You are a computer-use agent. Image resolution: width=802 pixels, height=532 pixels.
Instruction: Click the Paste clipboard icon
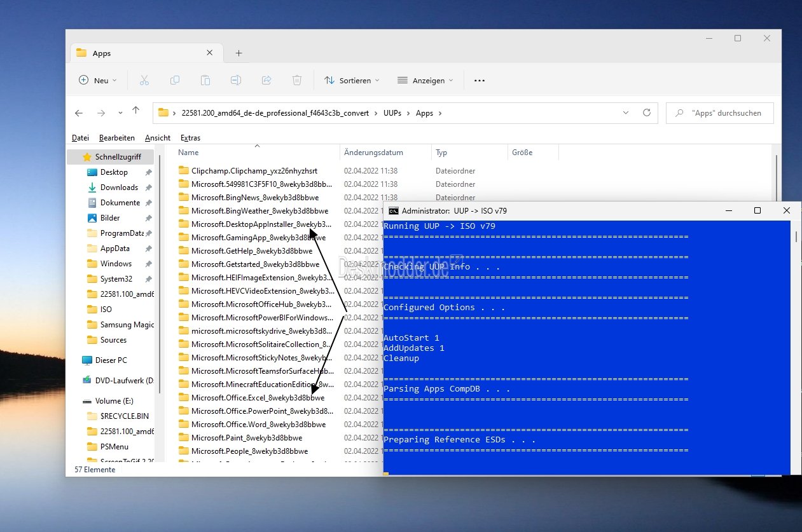coord(205,80)
